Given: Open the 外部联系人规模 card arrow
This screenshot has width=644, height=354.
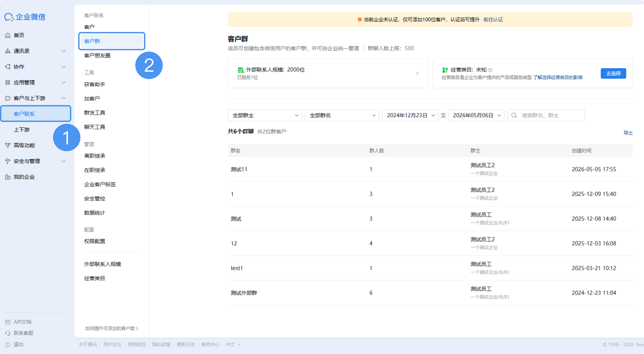Looking at the screenshot, I should (x=417, y=73).
